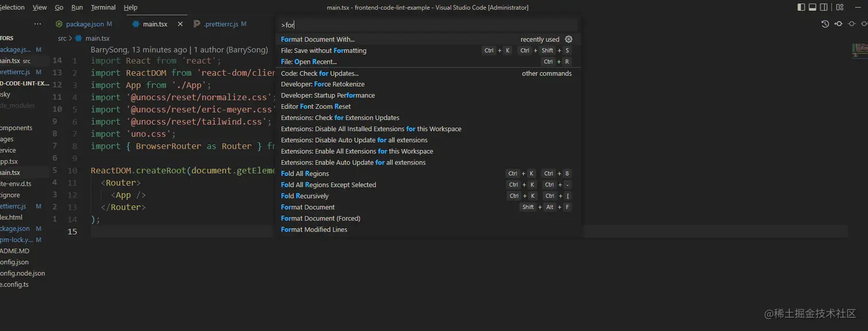The height and width of the screenshot is (331, 868).
Task: Open the Terminal menu
Action: (x=103, y=7)
